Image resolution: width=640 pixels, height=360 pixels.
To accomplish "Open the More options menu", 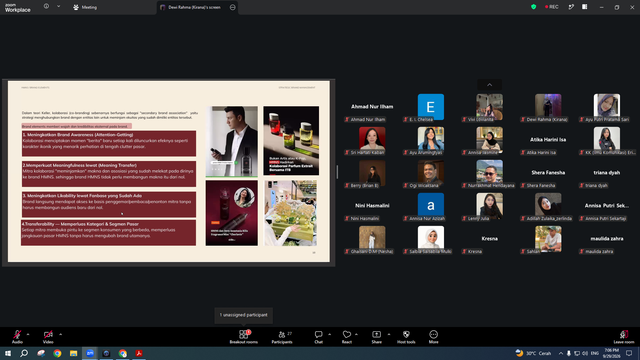I will pyautogui.click(x=433, y=337).
